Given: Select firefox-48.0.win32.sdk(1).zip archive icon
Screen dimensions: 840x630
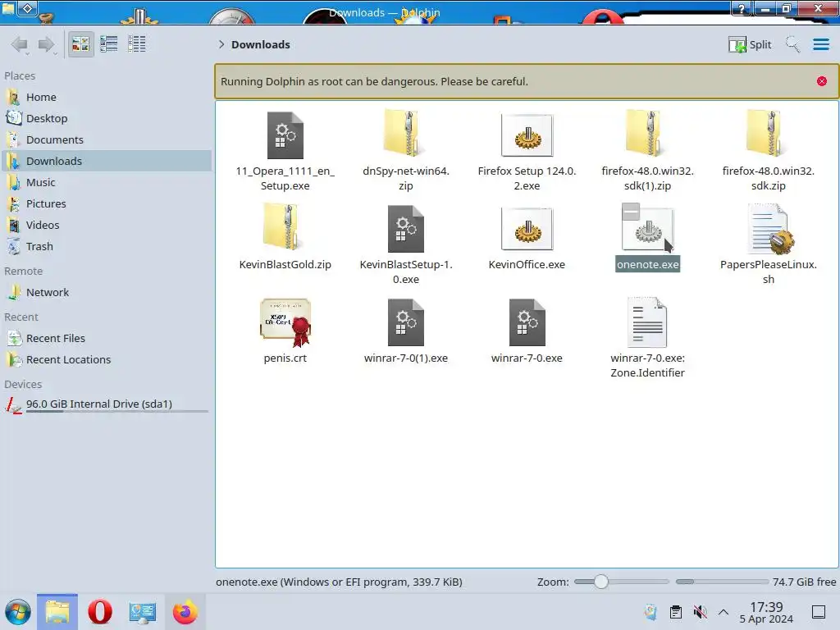Looking at the screenshot, I should [x=647, y=134].
